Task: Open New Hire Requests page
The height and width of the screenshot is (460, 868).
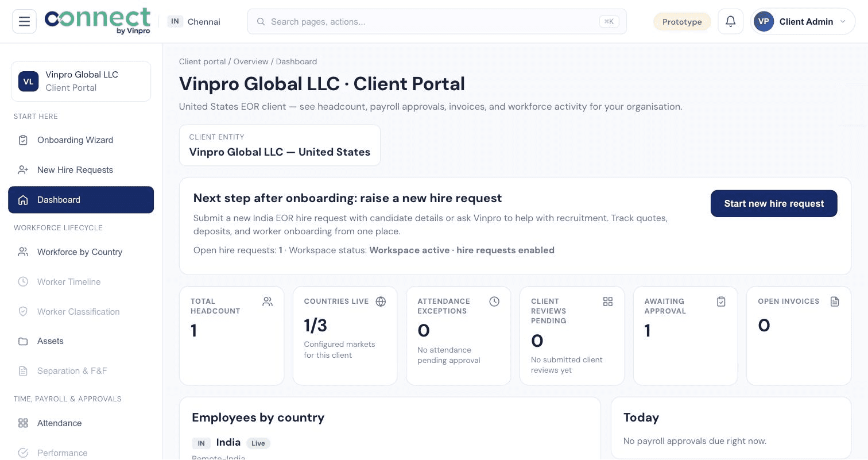Action: coord(81,170)
